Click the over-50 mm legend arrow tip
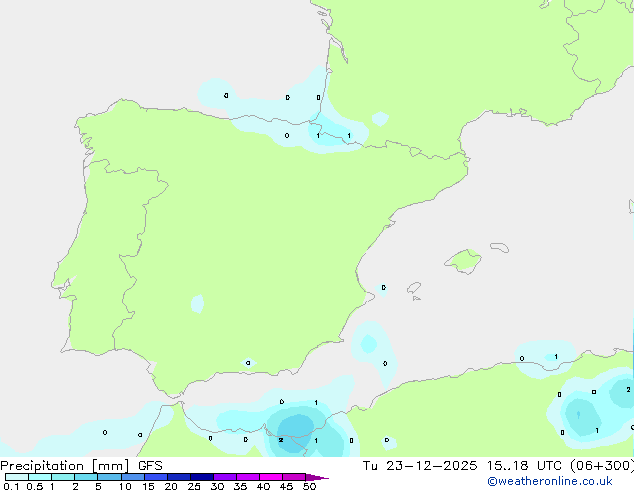The image size is (634, 490). 317,477
